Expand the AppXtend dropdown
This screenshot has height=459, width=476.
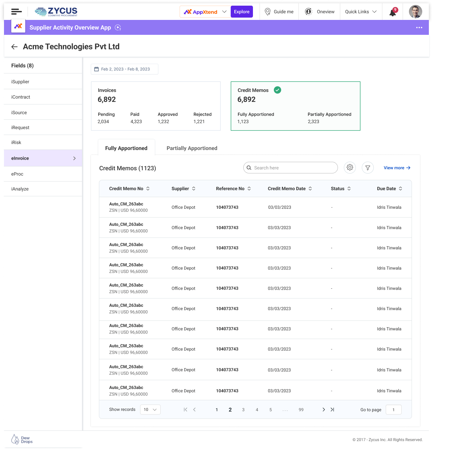(224, 12)
